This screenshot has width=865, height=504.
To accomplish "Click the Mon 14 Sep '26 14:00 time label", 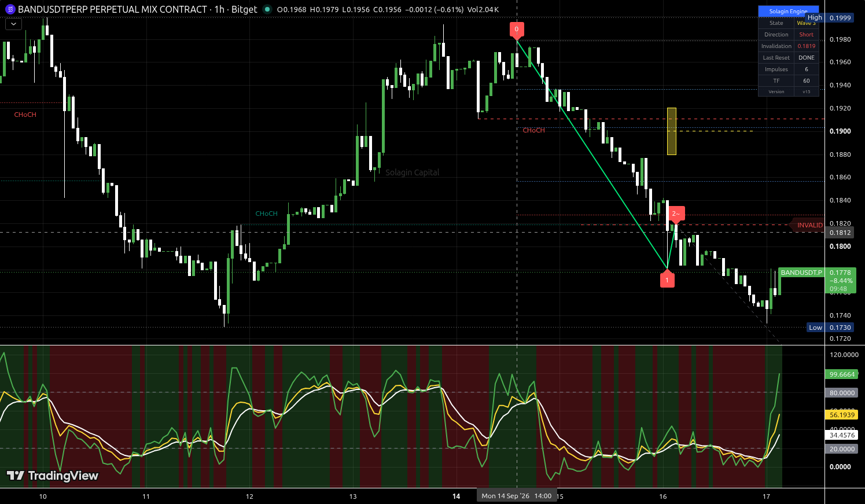I will tap(517, 496).
